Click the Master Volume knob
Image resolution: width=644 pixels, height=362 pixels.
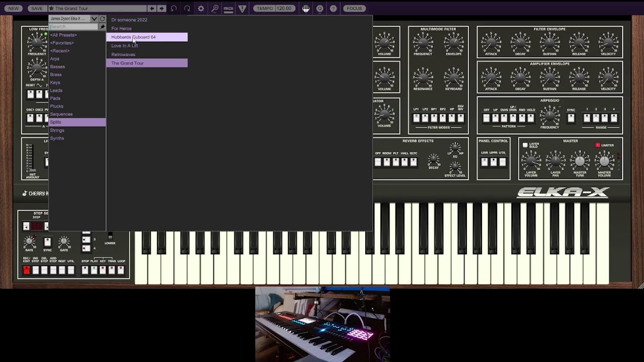click(604, 161)
